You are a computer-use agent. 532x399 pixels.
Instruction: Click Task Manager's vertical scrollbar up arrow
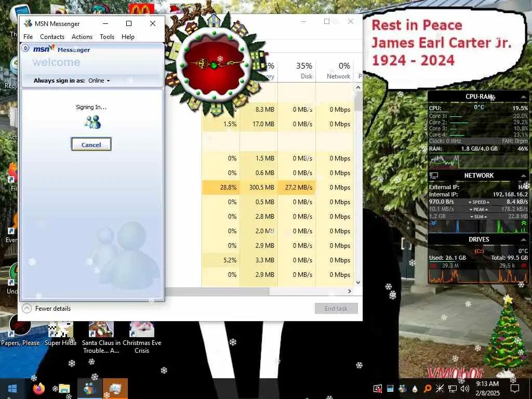[x=358, y=87]
